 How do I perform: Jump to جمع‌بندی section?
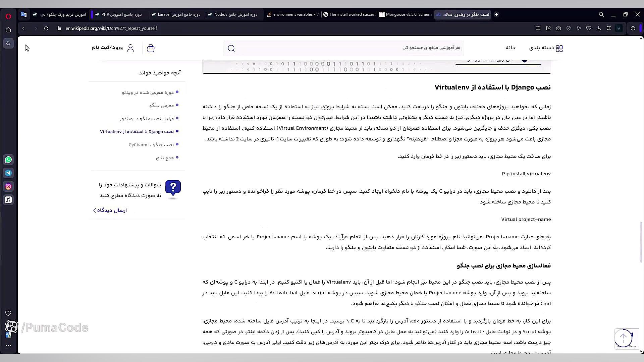[165, 158]
